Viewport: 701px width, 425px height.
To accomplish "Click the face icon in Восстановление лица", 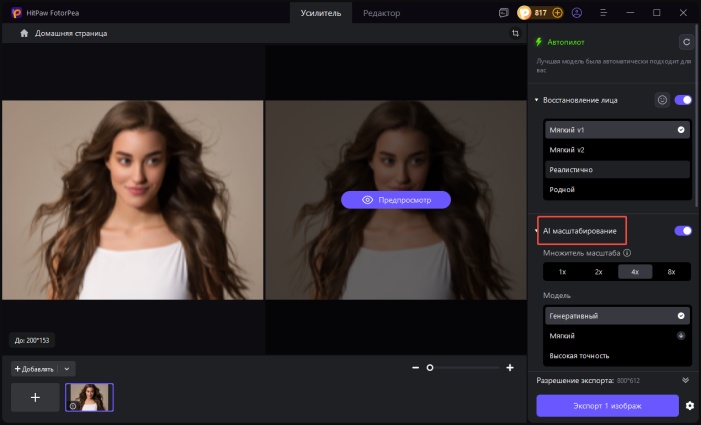I will [662, 100].
